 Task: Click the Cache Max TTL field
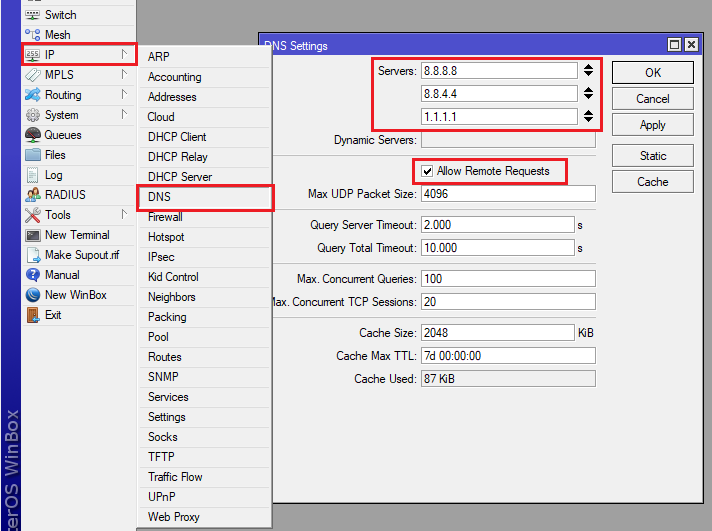(x=508, y=356)
